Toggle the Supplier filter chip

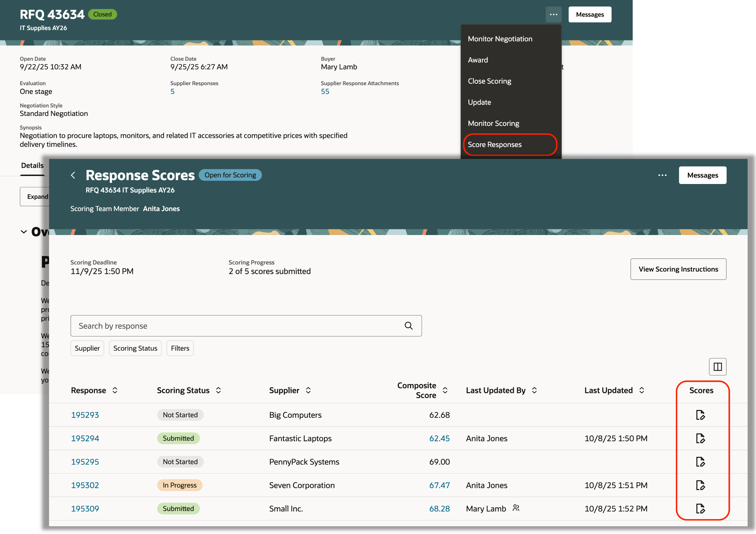click(87, 348)
